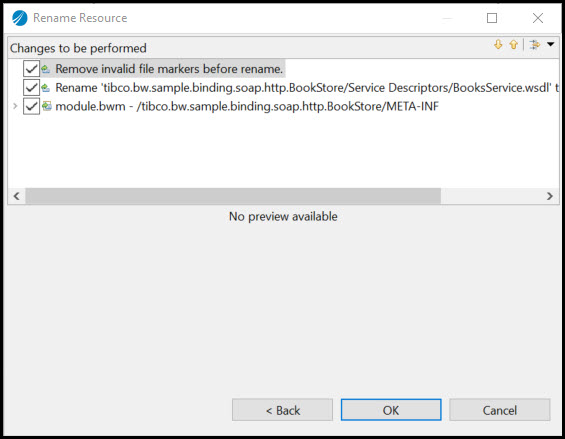Toggle the module.bwm checkbox
This screenshot has width=565, height=439.
pos(31,106)
